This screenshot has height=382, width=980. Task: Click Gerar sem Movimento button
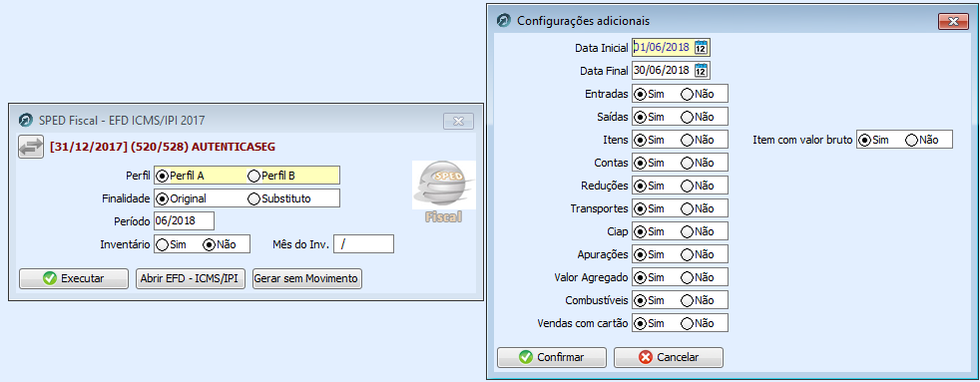coord(307,278)
